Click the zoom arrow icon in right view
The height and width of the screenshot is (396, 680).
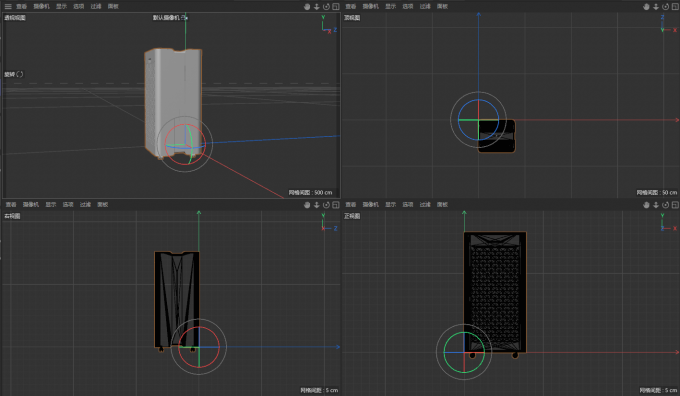(317, 205)
